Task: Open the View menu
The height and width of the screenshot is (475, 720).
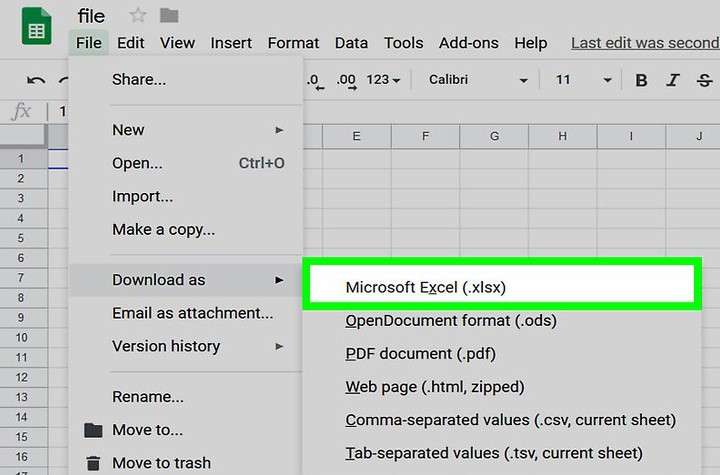Action: coord(177,43)
